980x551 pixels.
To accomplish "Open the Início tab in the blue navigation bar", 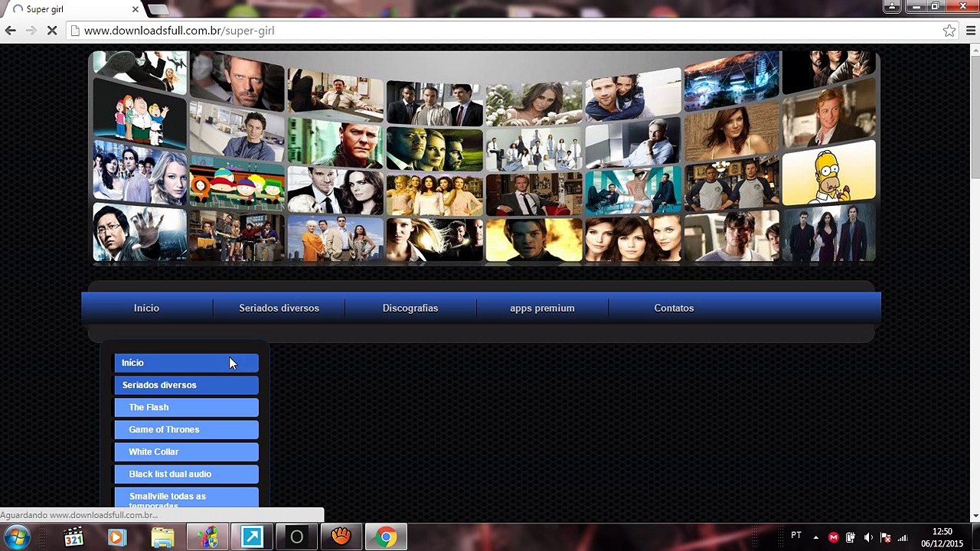I will click(x=146, y=308).
